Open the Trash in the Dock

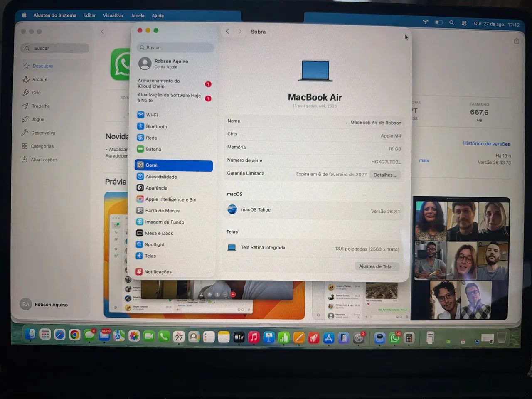click(x=502, y=337)
